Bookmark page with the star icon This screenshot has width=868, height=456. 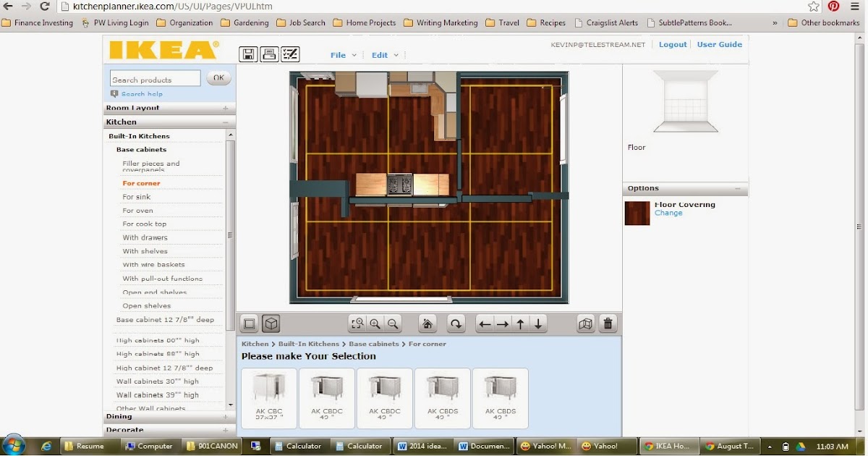tap(814, 7)
